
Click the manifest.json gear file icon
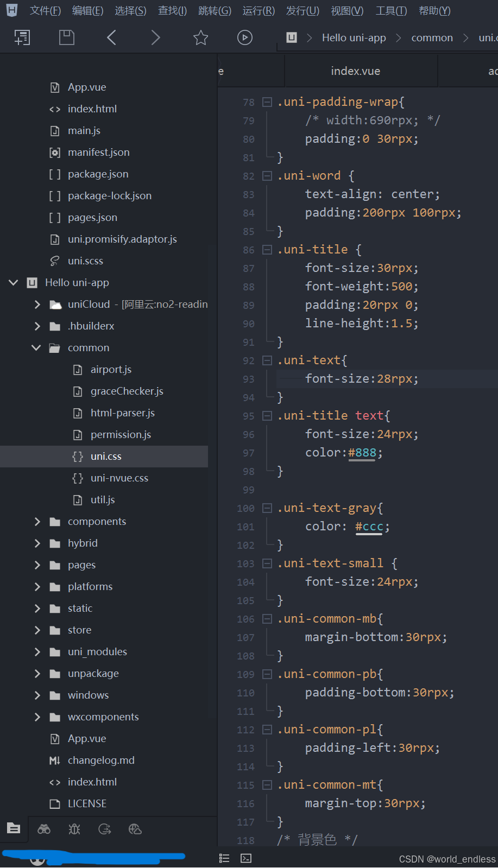(x=55, y=153)
